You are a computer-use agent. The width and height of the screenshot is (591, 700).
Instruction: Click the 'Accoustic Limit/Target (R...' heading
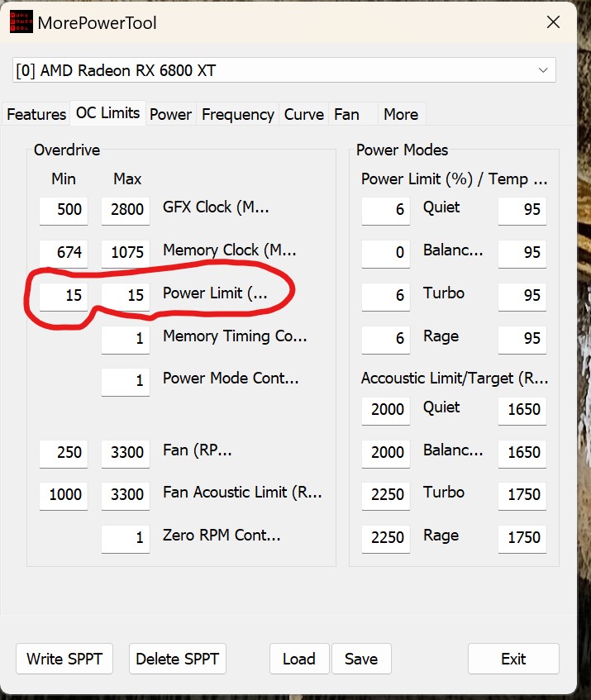(x=455, y=379)
